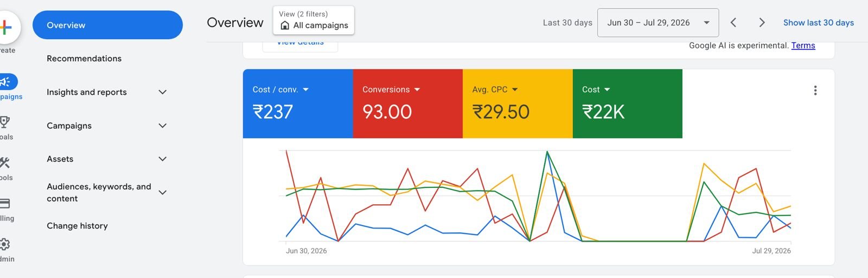Expand Campaigns section chevron

[162, 126]
